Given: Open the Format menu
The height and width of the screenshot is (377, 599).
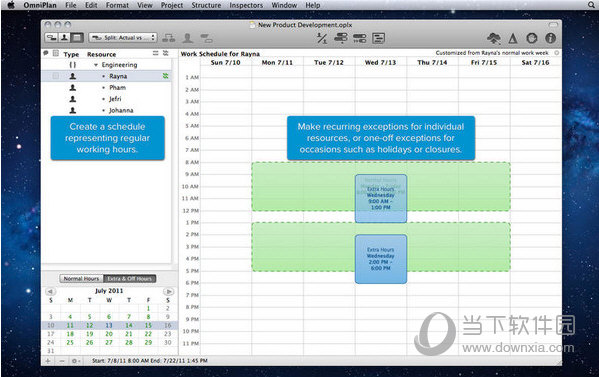Looking at the screenshot, I should 117,5.
